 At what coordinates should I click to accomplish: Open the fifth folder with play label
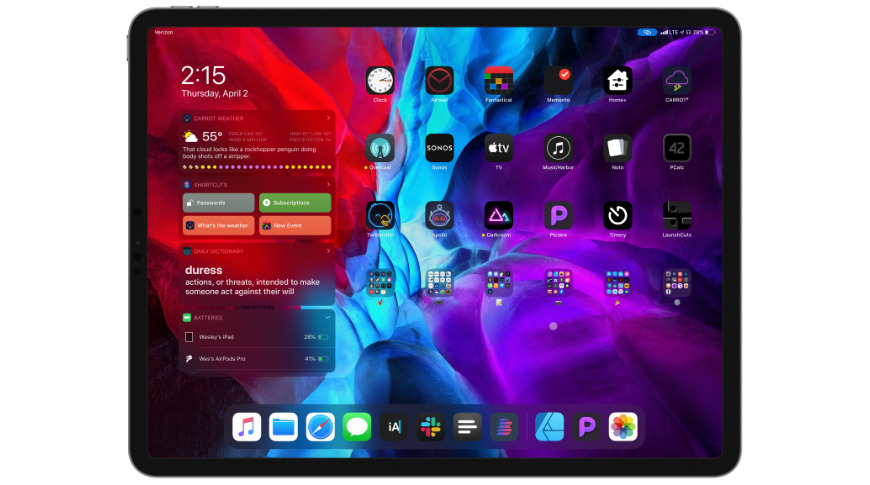618,282
